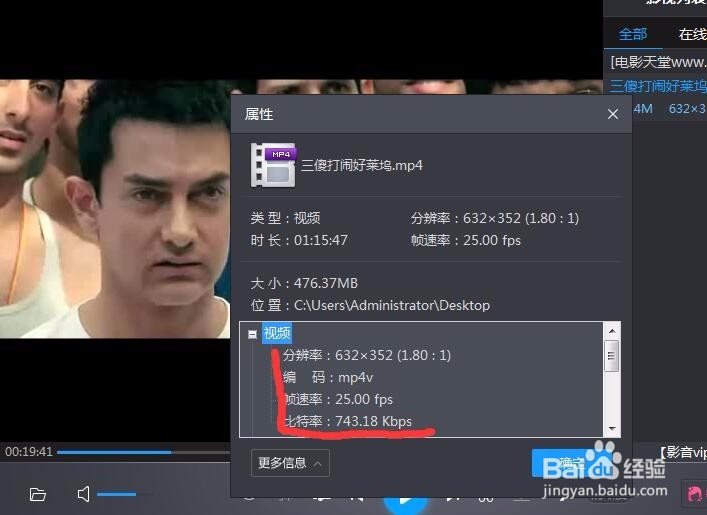Toggle the 更多信息 expander button
Screen dimensions: 707x515
click(x=290, y=463)
